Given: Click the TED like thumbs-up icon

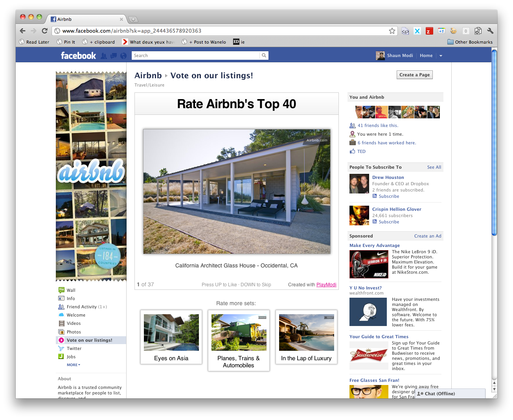Looking at the screenshot, I should 352,151.
